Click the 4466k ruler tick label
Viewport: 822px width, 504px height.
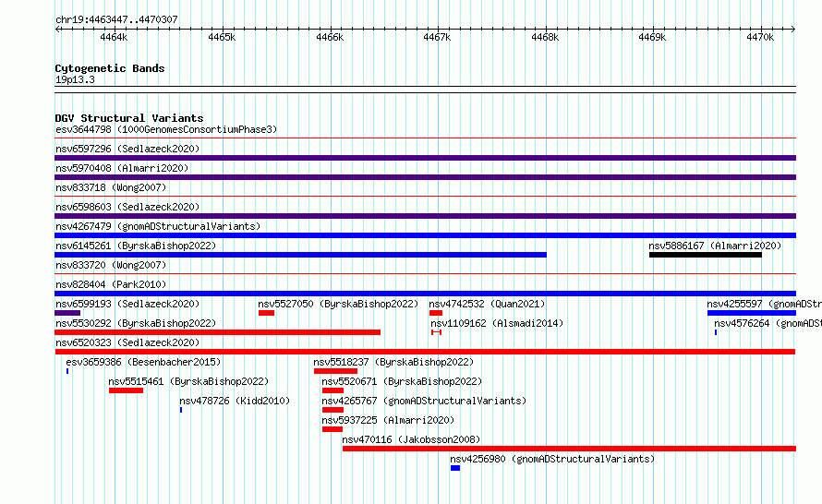point(330,37)
